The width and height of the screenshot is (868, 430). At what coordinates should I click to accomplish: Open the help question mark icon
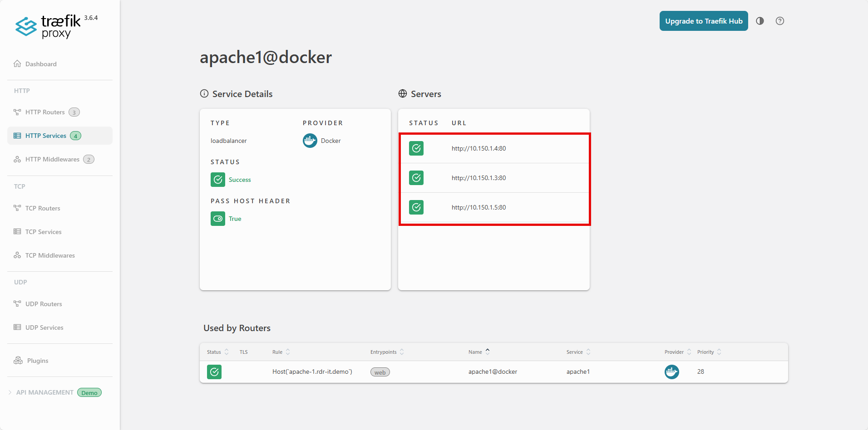tap(779, 21)
